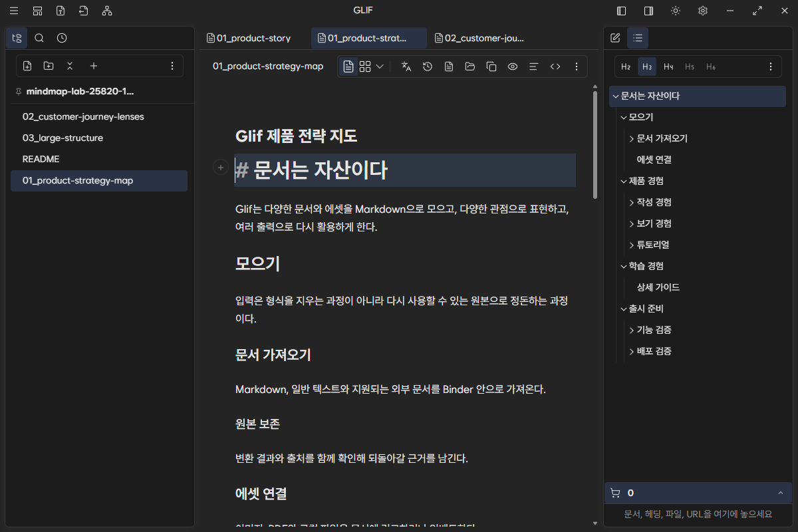Click the open folder icon in editor toolbar
Image resolution: width=798 pixels, height=532 pixels.
pos(470,66)
